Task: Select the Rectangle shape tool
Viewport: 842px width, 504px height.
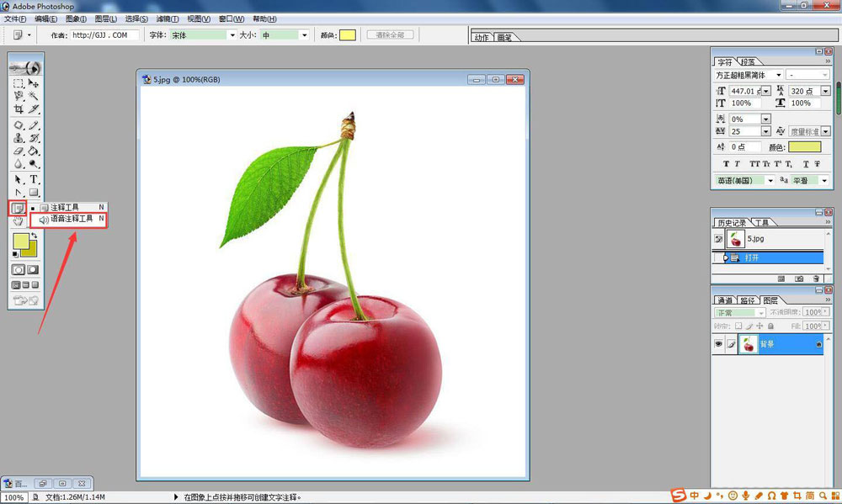Action: coord(34,192)
